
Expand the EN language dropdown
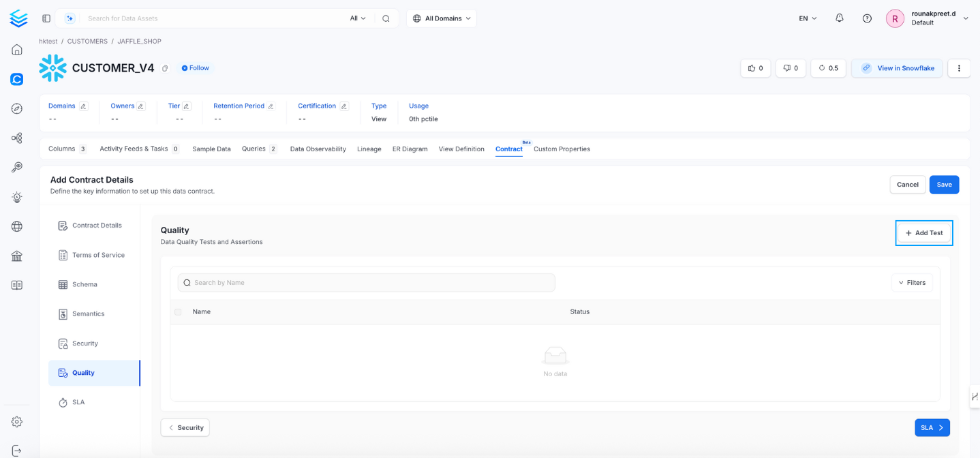806,18
